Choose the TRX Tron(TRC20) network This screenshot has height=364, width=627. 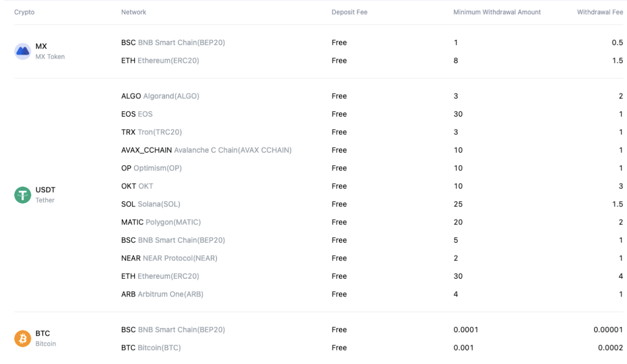tap(152, 132)
